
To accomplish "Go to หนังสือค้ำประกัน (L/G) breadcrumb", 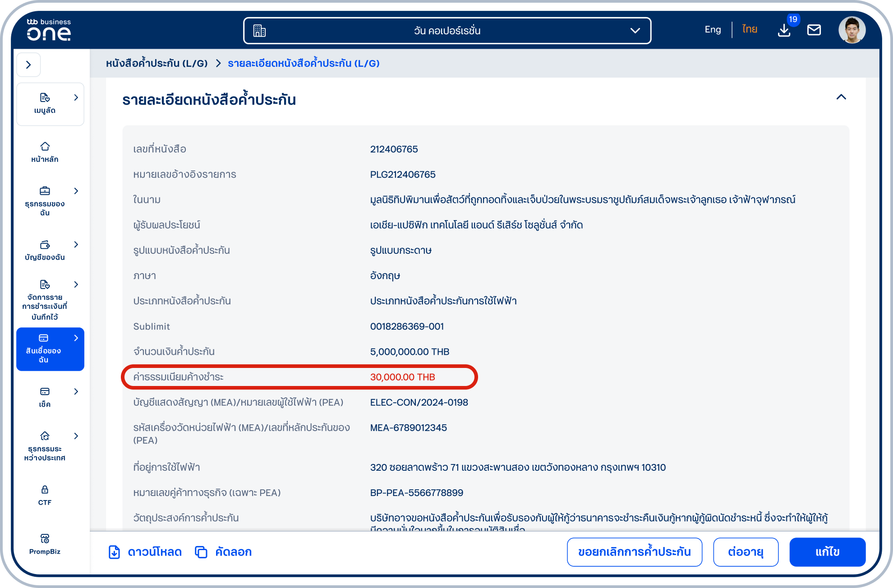I will click(157, 63).
